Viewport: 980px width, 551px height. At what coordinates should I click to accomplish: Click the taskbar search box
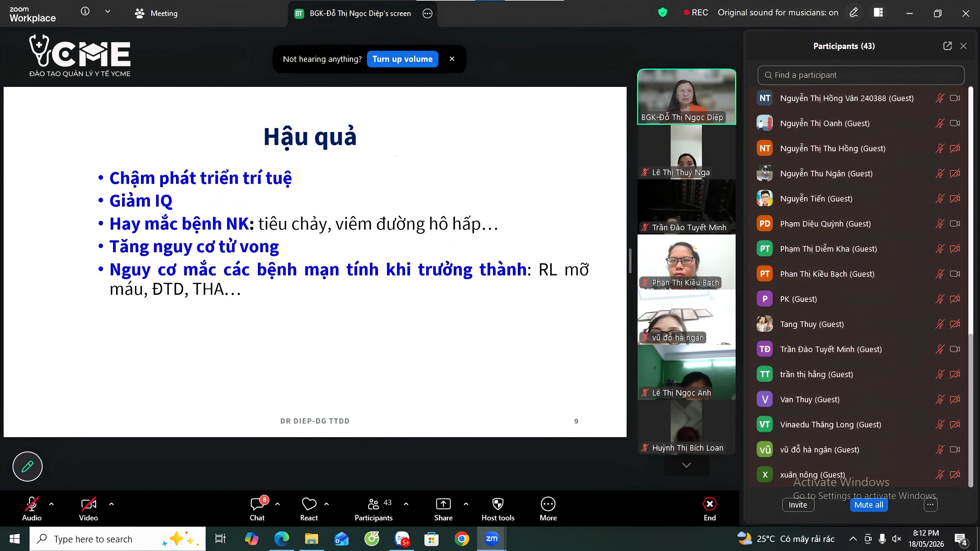[x=118, y=539]
